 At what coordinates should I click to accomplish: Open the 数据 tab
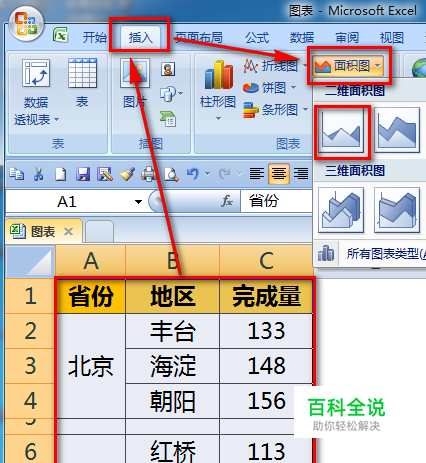(x=302, y=37)
